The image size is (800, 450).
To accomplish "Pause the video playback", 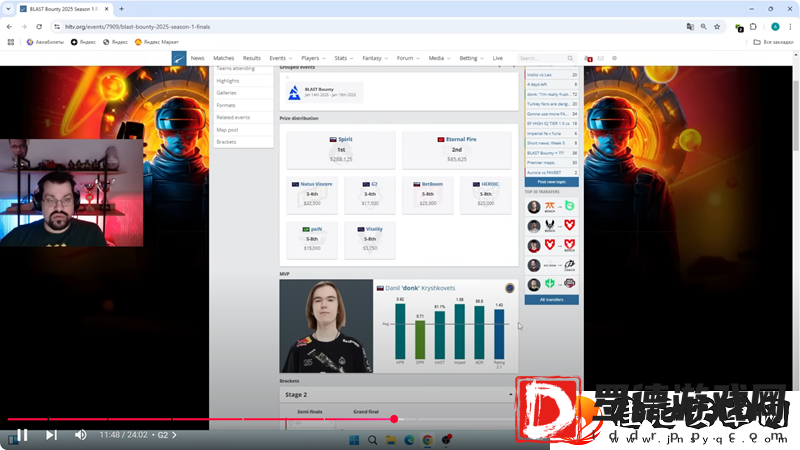I will coord(22,435).
